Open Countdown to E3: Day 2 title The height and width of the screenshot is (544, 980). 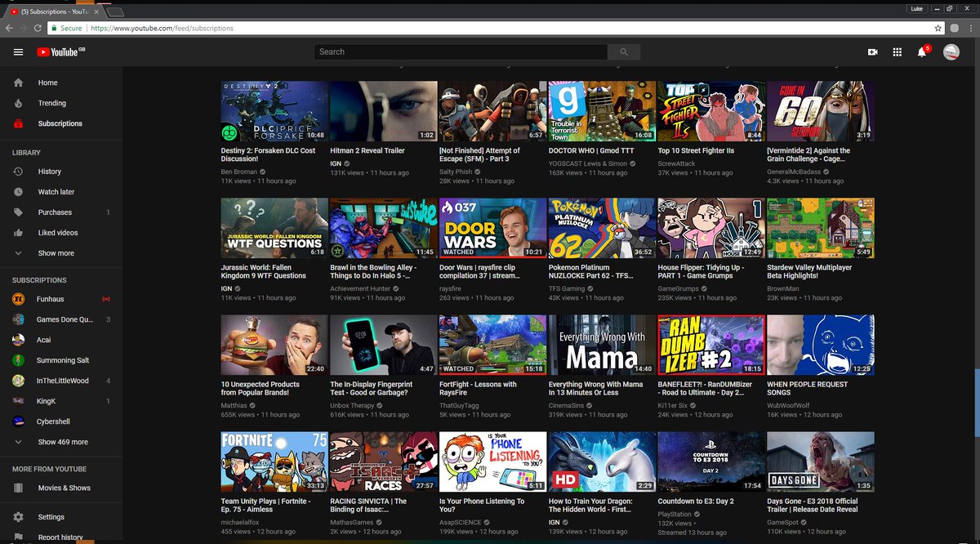tap(696, 501)
